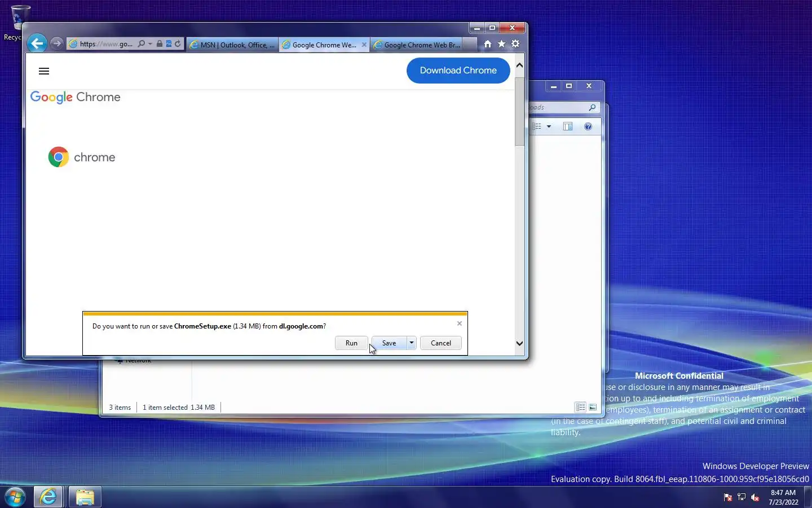Click '3 items' in Explorer status bar
The width and height of the screenshot is (812, 508).
click(x=120, y=408)
